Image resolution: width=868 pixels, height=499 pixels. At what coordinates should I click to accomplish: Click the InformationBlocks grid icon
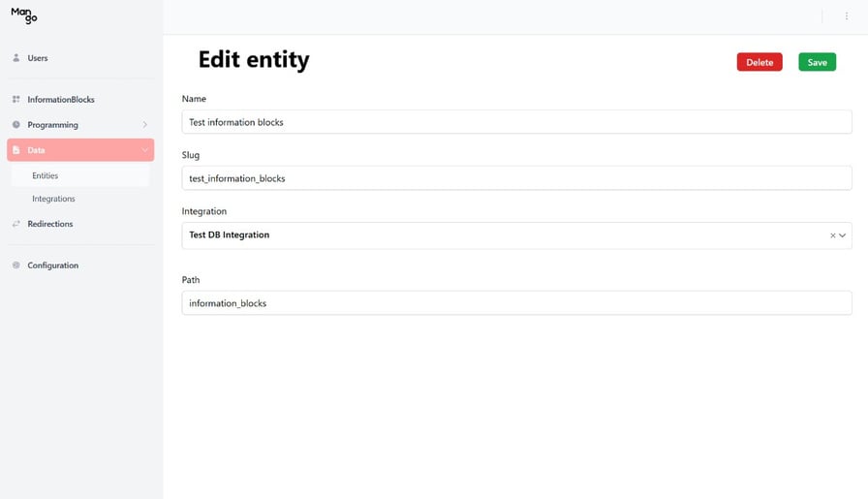tap(16, 100)
